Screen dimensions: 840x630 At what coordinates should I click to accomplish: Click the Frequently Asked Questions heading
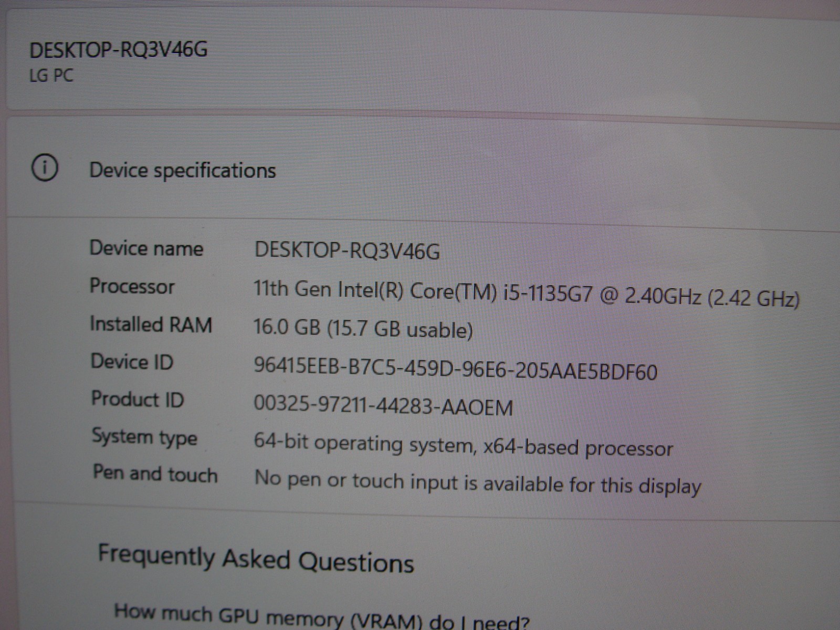pos(256,559)
